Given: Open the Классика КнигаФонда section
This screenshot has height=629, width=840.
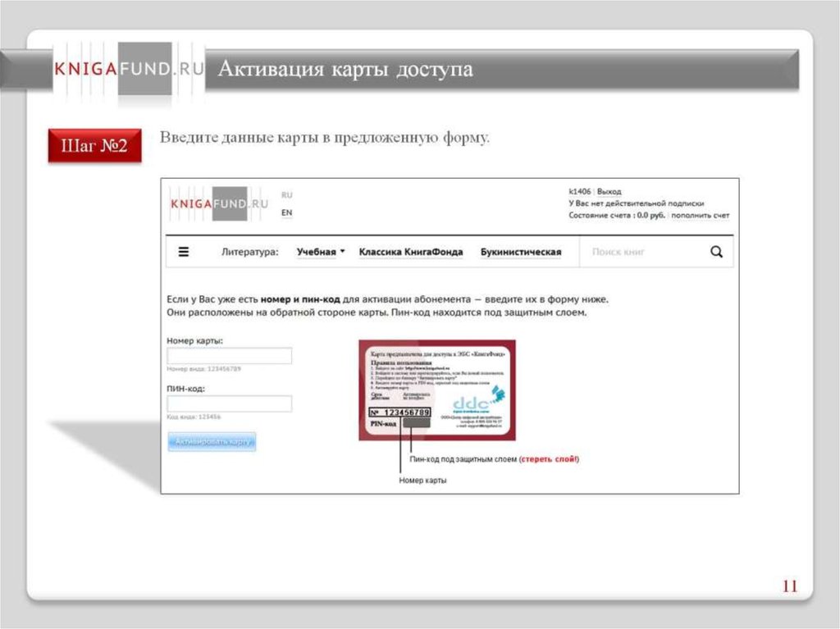Looking at the screenshot, I should (x=410, y=253).
